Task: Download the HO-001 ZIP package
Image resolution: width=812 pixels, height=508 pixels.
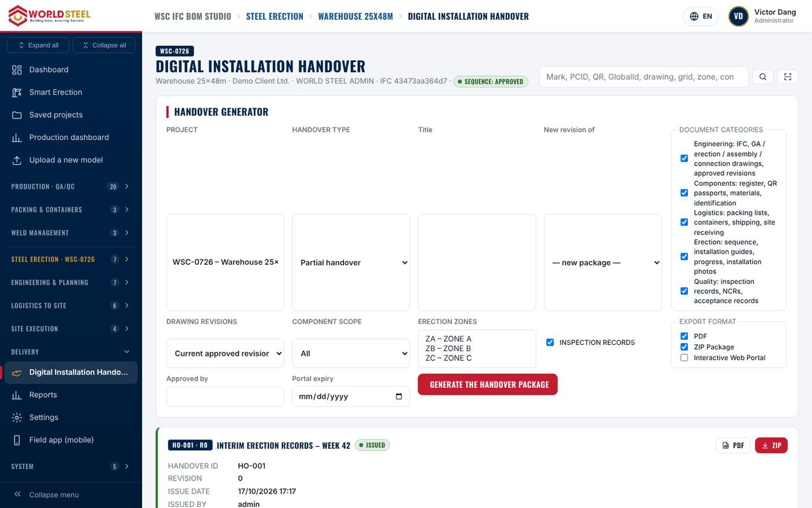Action: click(x=771, y=445)
